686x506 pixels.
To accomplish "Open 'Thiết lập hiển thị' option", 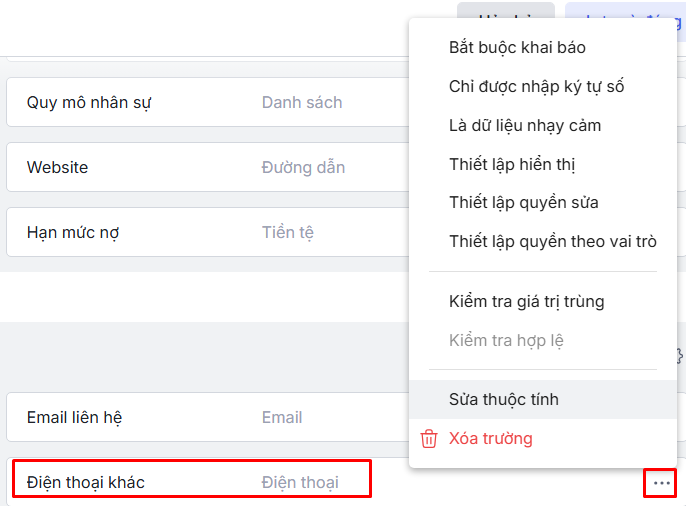I will (x=512, y=164).
